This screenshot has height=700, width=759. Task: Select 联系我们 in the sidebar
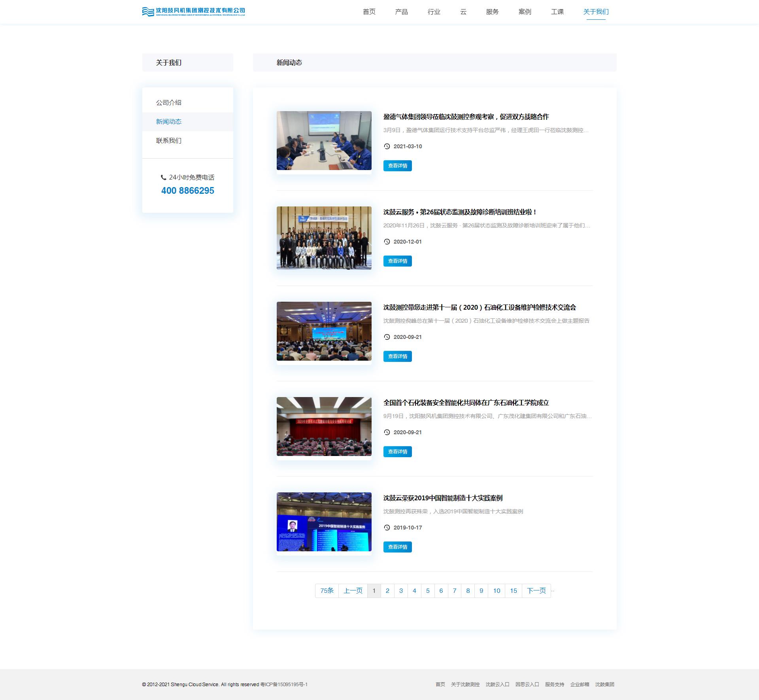188,141
